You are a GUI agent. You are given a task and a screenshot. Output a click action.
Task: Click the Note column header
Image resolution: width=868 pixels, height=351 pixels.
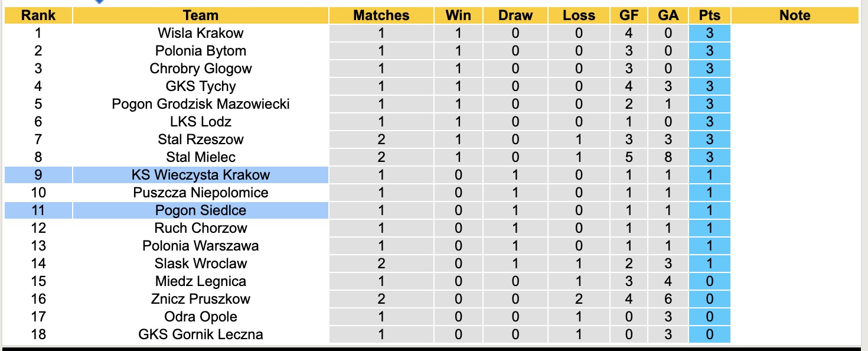pos(795,15)
